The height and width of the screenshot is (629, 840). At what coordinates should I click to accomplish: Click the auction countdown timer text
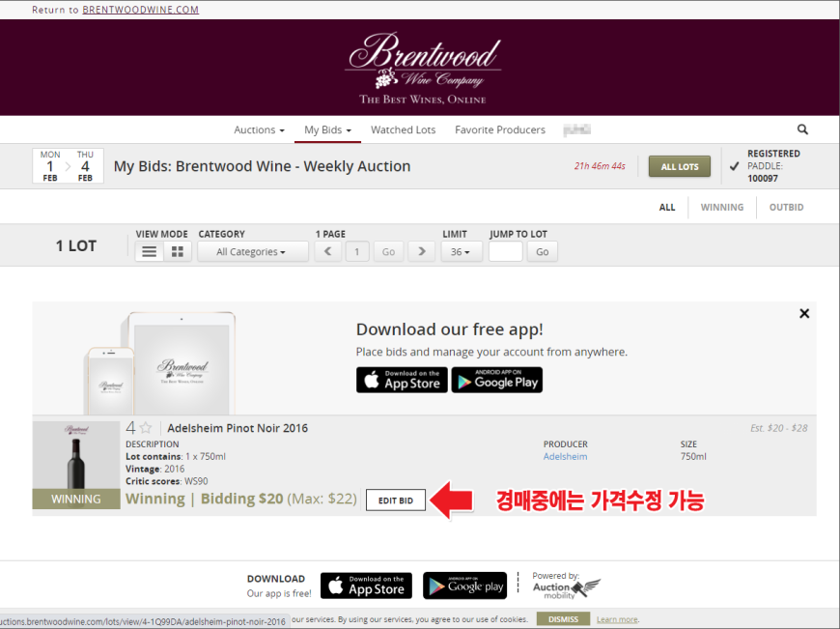[600, 166]
